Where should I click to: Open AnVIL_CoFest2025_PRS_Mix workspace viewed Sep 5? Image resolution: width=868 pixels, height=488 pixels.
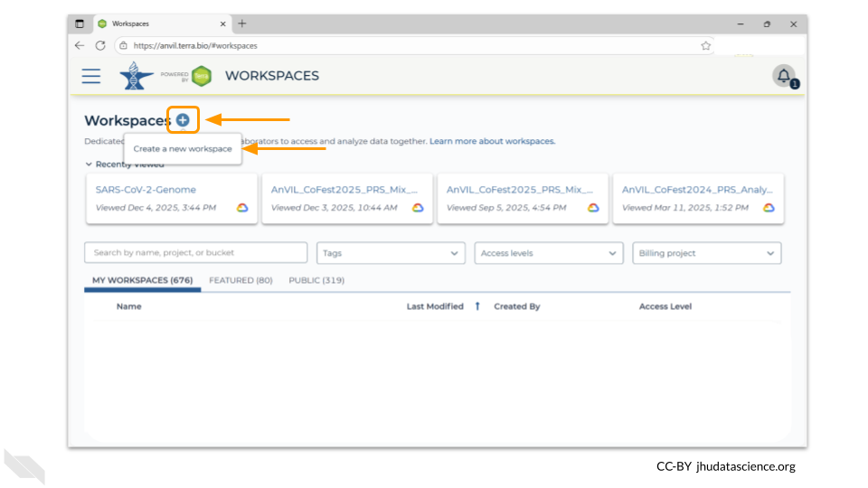(x=519, y=189)
